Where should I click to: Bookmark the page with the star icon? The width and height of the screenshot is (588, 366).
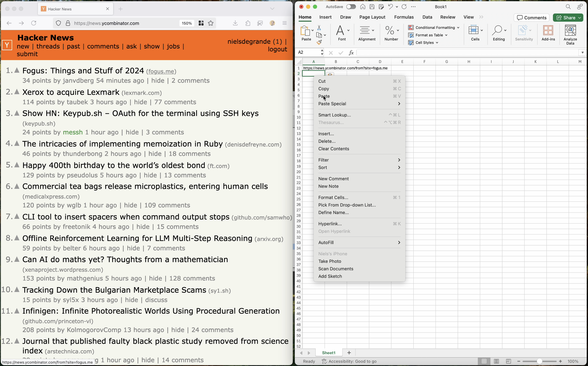(x=211, y=23)
